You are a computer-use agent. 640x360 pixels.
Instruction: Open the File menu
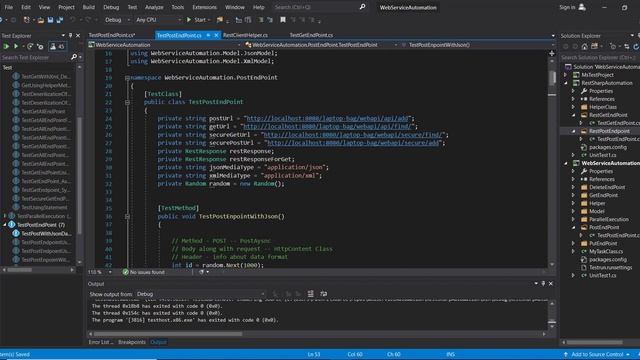tap(9, 7)
